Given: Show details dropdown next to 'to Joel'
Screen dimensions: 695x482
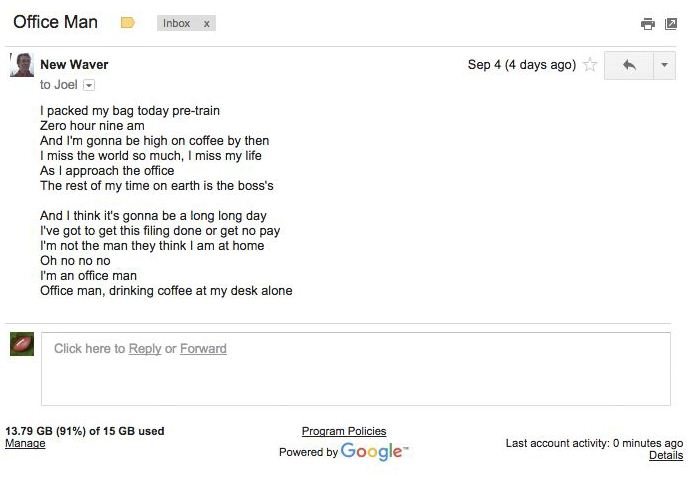Looking at the screenshot, I should click(89, 85).
